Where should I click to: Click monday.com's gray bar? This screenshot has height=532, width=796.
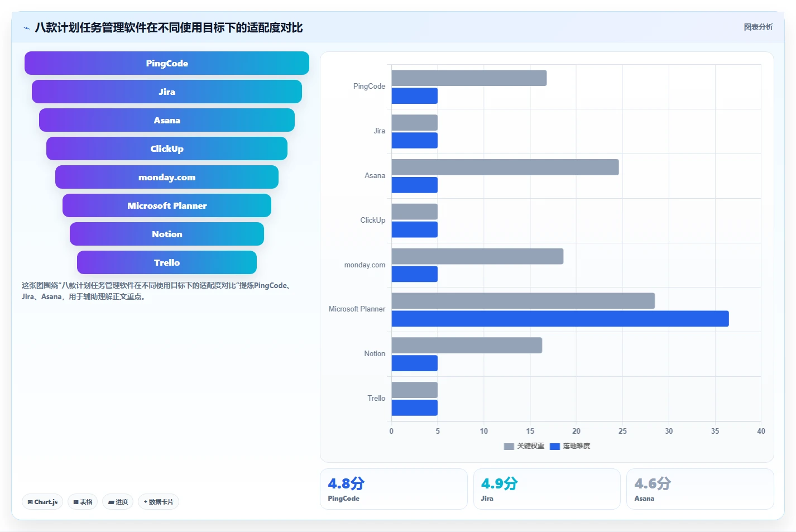[x=477, y=256]
